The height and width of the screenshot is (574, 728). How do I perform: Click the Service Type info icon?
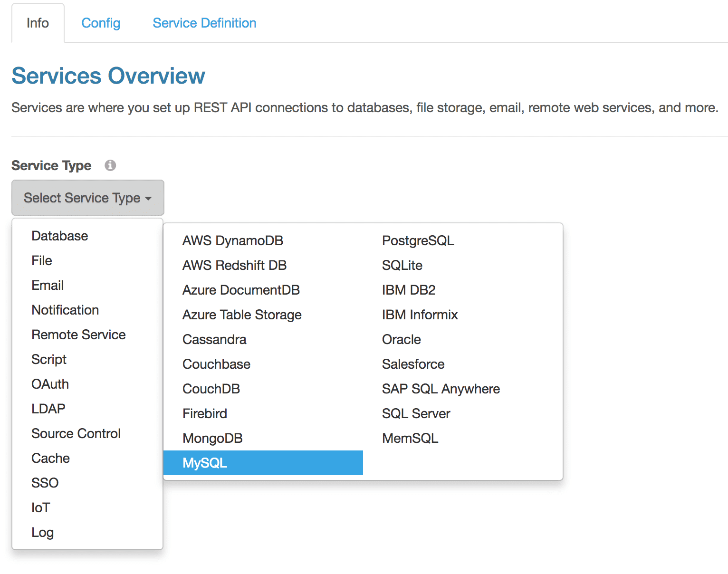[110, 165]
